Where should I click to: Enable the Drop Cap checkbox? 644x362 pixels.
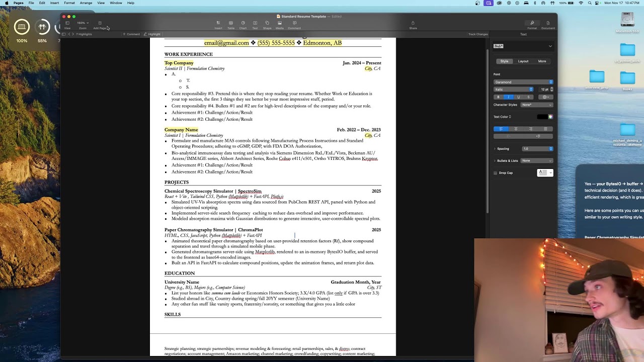click(496, 173)
